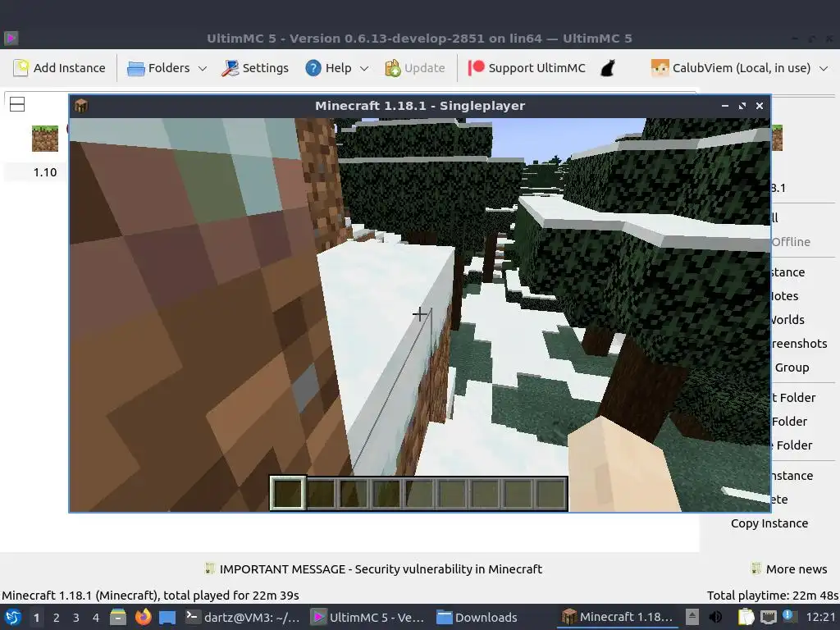Viewport: 840px width, 630px height.
Task: Open the volume icon in system tray
Action: 715,617
